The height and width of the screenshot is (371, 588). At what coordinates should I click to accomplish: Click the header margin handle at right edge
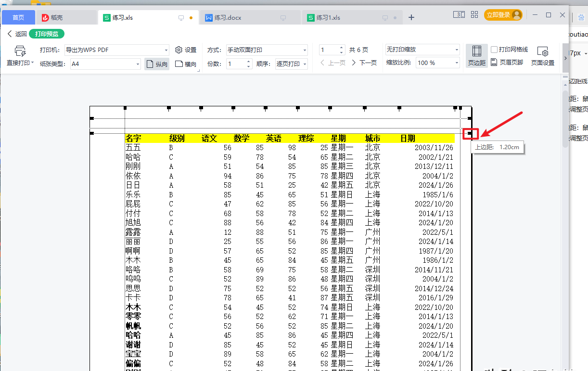coord(470,118)
